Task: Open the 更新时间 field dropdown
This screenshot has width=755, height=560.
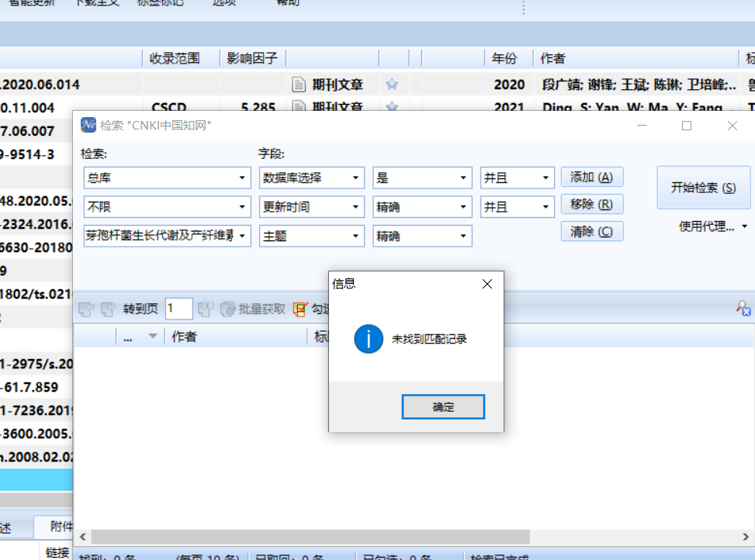Action: 355,207
